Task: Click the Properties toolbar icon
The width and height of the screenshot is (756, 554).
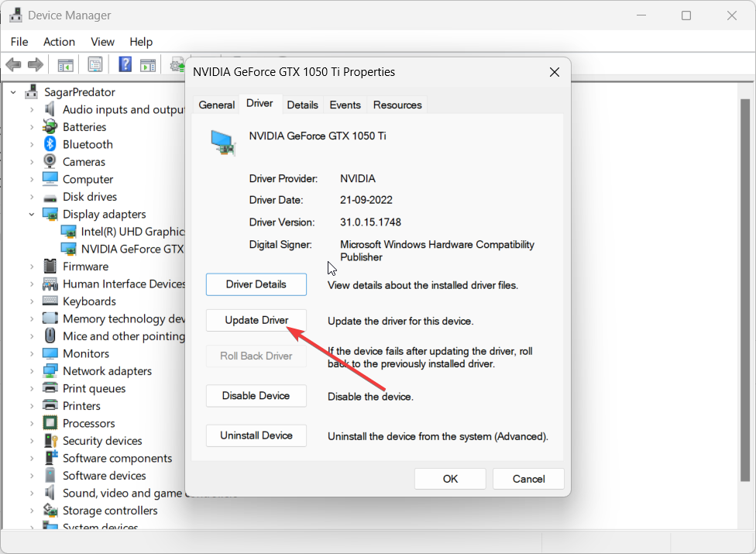Action: click(95, 64)
